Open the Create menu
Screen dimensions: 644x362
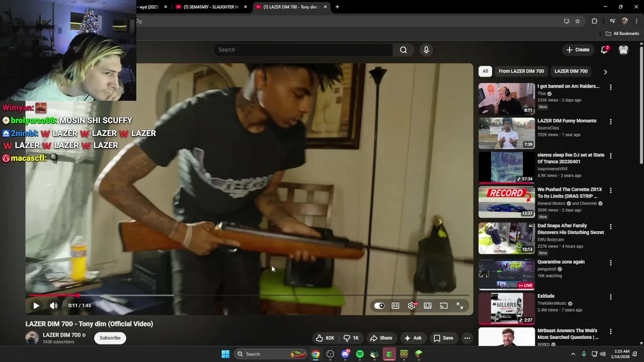click(577, 50)
